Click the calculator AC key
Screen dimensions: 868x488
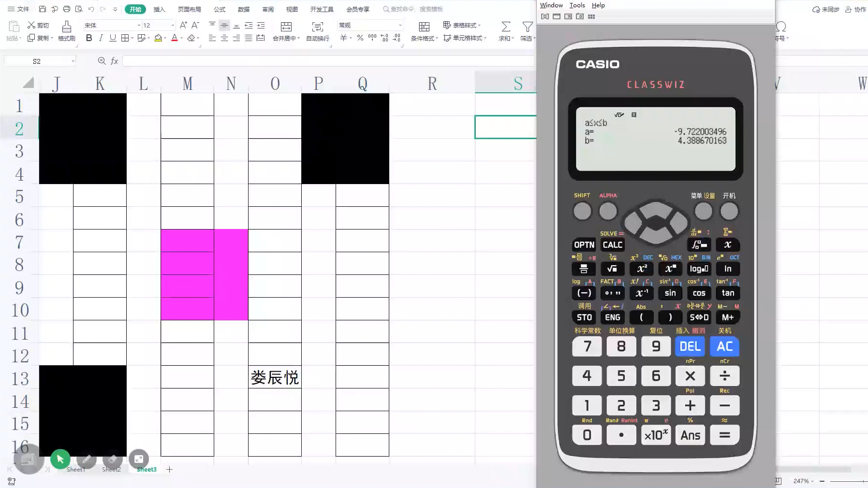pyautogui.click(x=724, y=346)
